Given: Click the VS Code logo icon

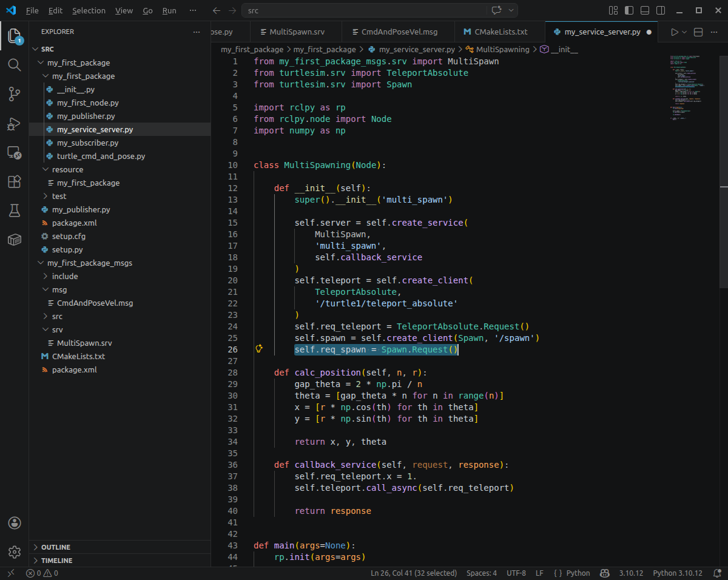Looking at the screenshot, I should (11, 10).
